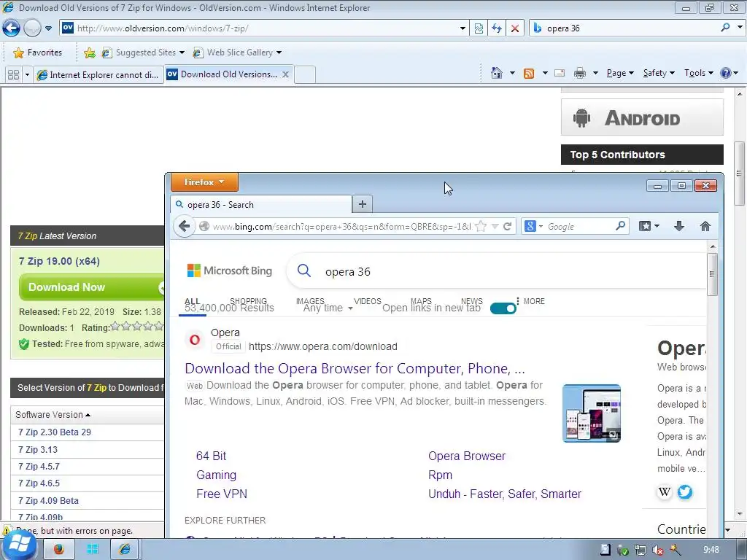Open 7 Zip 4.09 Beta link
The width and height of the screenshot is (747, 560).
pyautogui.click(x=48, y=500)
